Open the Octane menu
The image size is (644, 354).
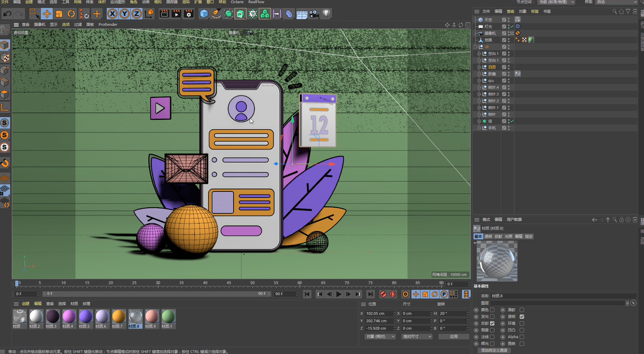coord(237,2)
